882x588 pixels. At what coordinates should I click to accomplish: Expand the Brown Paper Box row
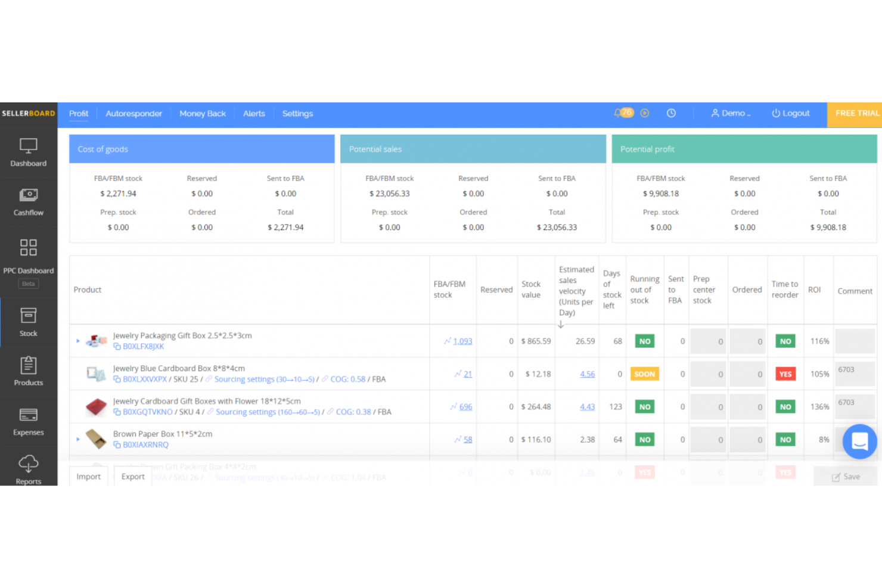(77, 439)
